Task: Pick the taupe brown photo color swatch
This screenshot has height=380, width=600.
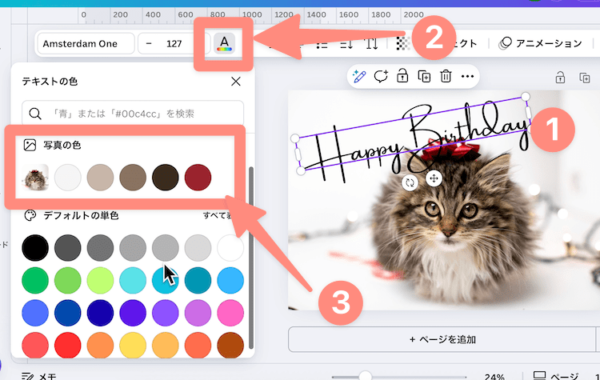Action: [133, 178]
